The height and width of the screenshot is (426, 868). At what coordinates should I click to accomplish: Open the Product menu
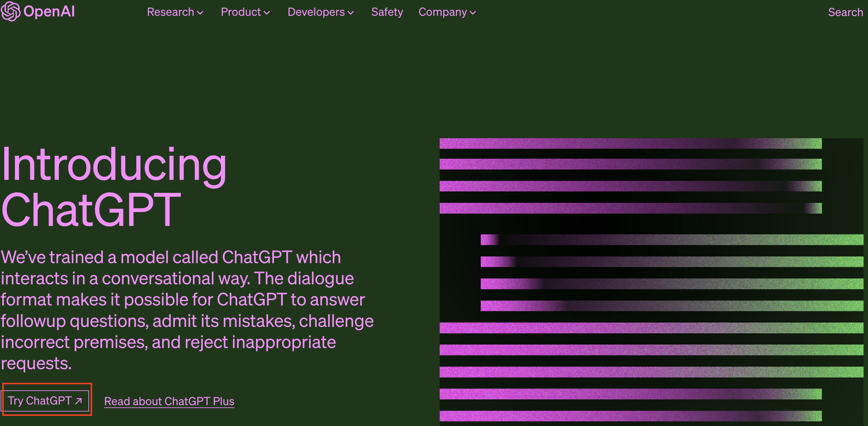241,12
